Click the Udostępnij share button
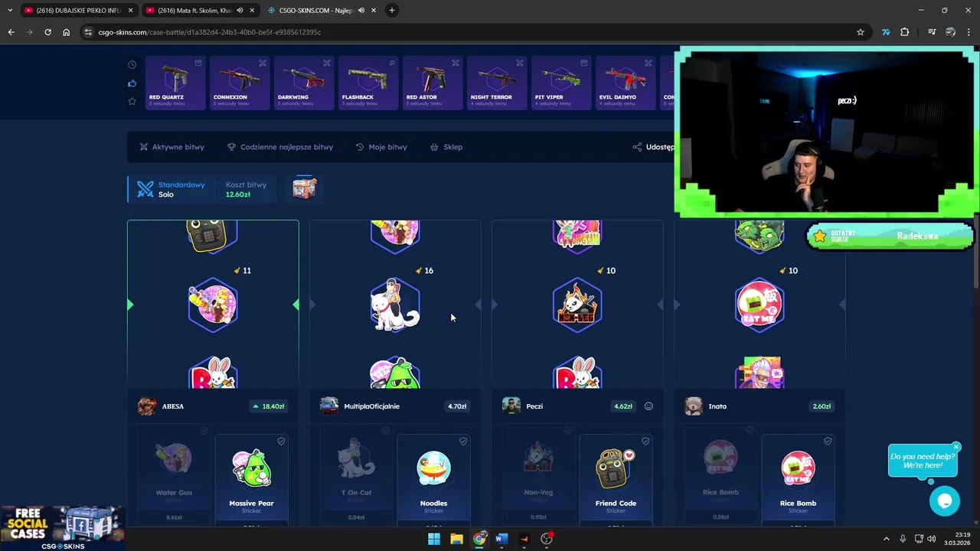Screen dimensions: 980x551 (x=653, y=147)
